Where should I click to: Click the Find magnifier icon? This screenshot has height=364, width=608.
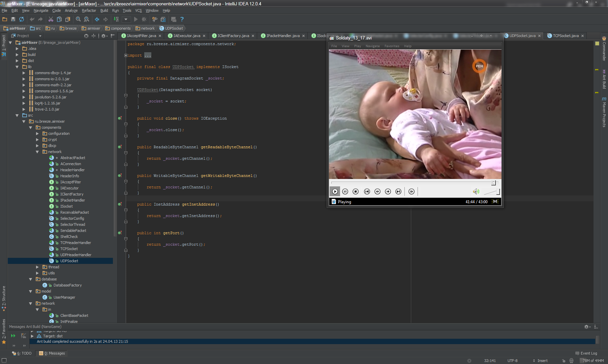pyautogui.click(x=78, y=19)
